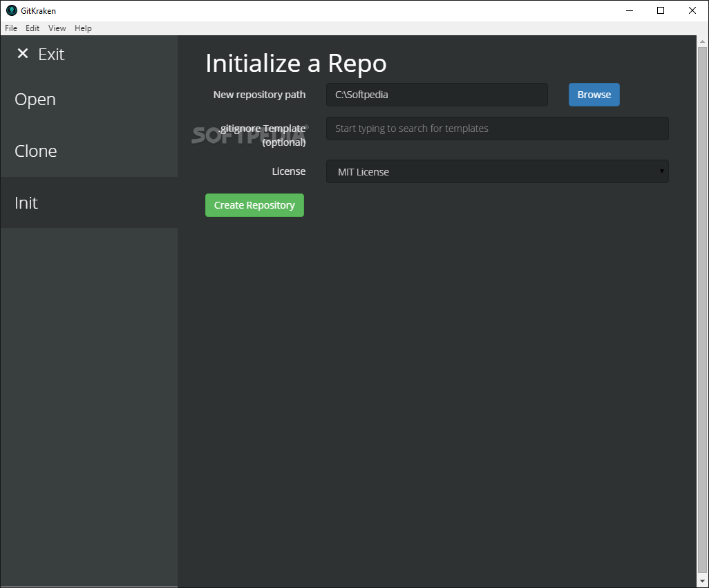Click the Exit label text
The width and height of the screenshot is (709, 588).
tap(51, 54)
